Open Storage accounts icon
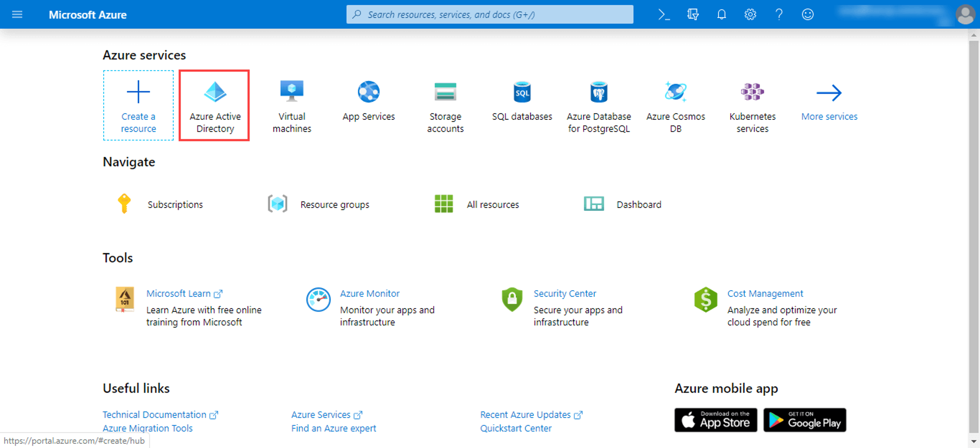 pyautogui.click(x=445, y=92)
